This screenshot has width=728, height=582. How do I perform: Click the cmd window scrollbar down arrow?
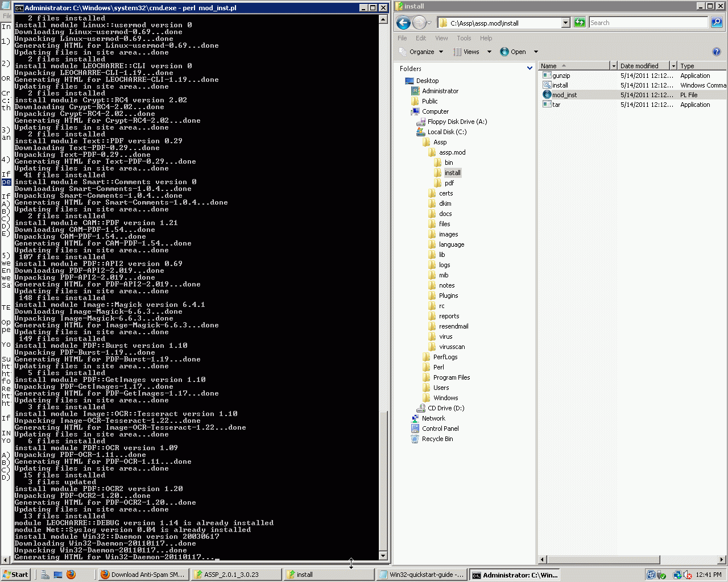coord(383,556)
